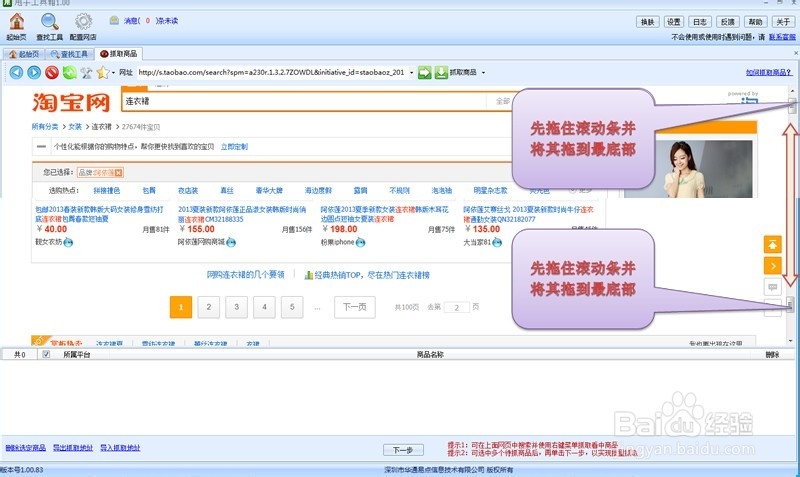Switch to the 起始页 tab
This screenshot has width=800, height=477.
pos(24,54)
